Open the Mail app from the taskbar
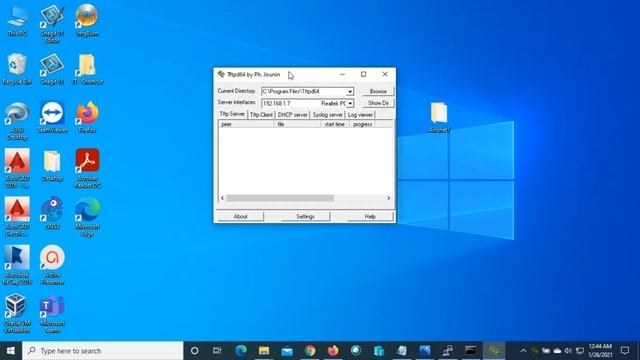The height and width of the screenshot is (360, 640). pos(287,350)
